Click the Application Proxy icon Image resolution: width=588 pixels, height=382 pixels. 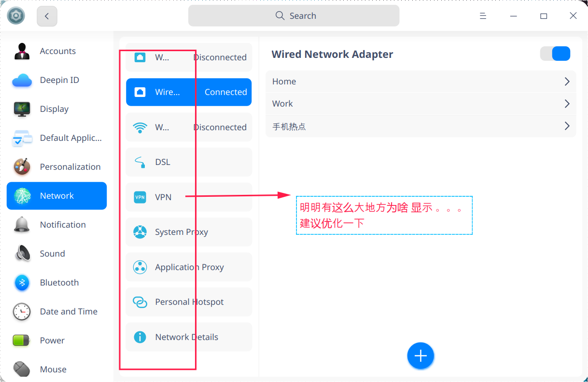(x=140, y=267)
